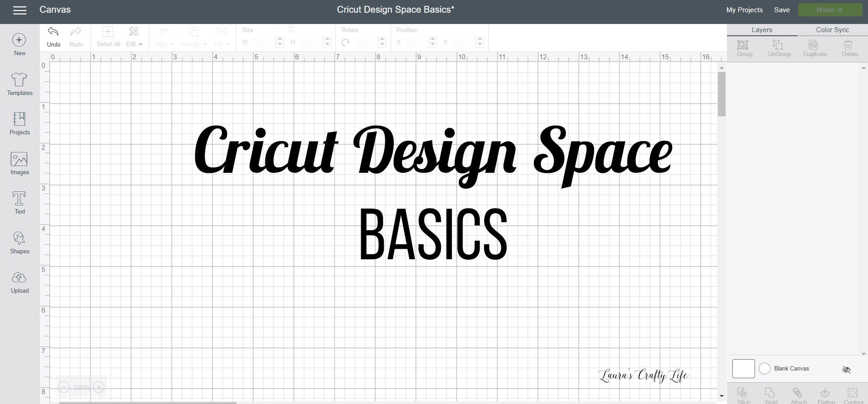Viewport: 868px width, 404px height.
Task: Open the Templates panel
Action: tap(19, 84)
